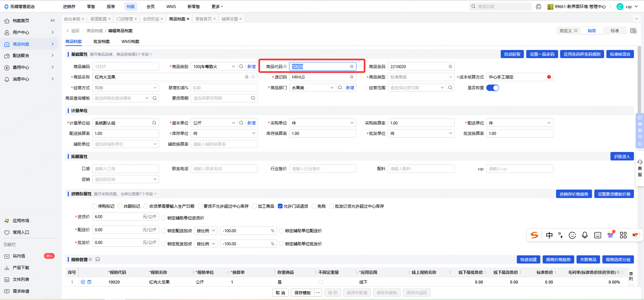Check the 免税 checkbox
Image resolution: width=644 pixels, height=300 pixels.
click(314, 206)
